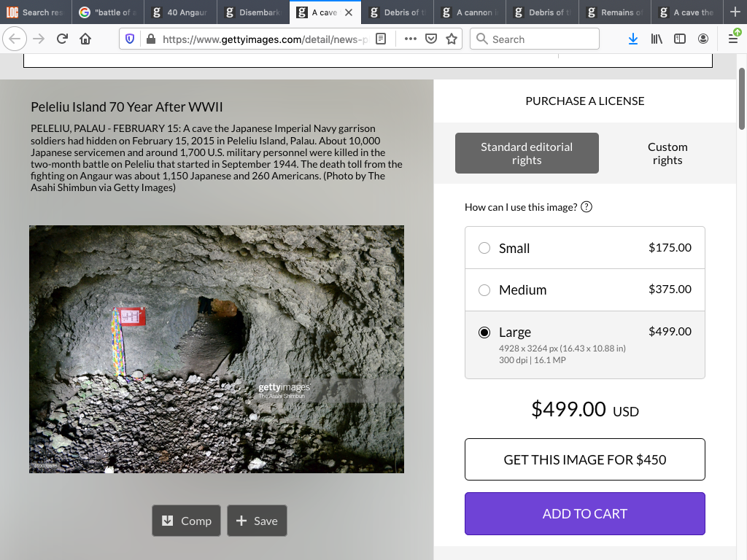Go to the browser home page
Screen dimensions: 747x560
coord(85,39)
